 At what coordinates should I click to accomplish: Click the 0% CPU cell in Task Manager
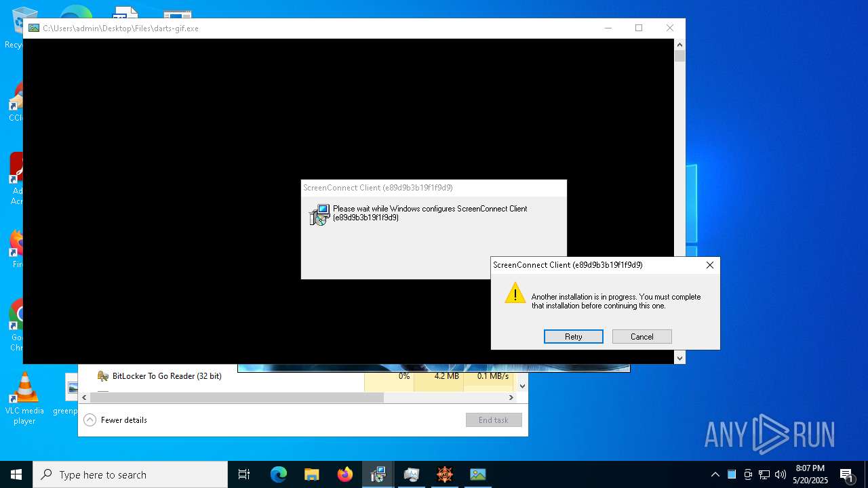pos(389,376)
